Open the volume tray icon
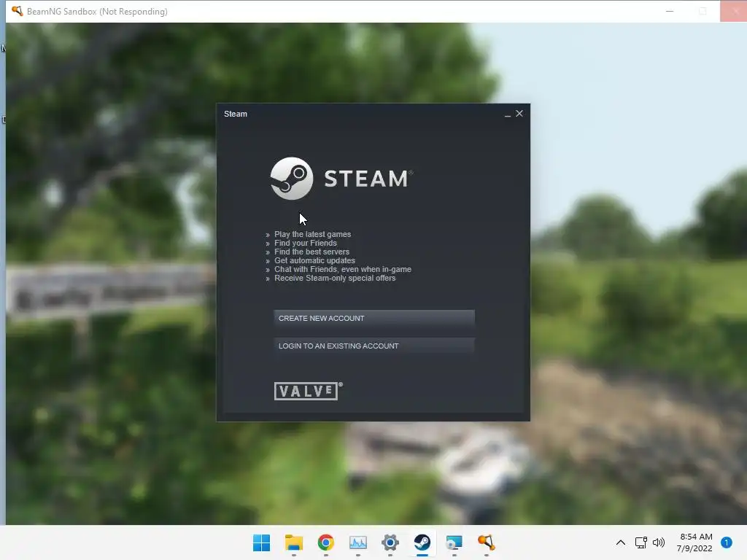Screen dimensions: 747x560 (x=659, y=542)
